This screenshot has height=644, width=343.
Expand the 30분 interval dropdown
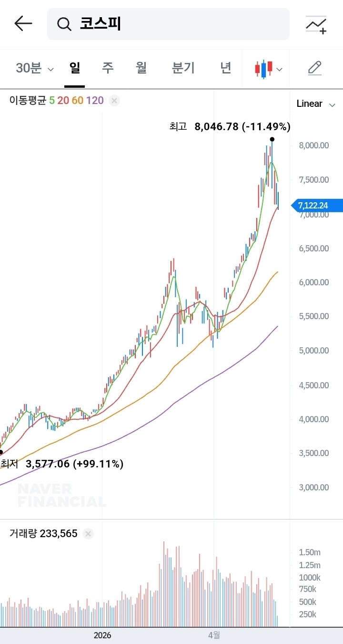(35, 68)
